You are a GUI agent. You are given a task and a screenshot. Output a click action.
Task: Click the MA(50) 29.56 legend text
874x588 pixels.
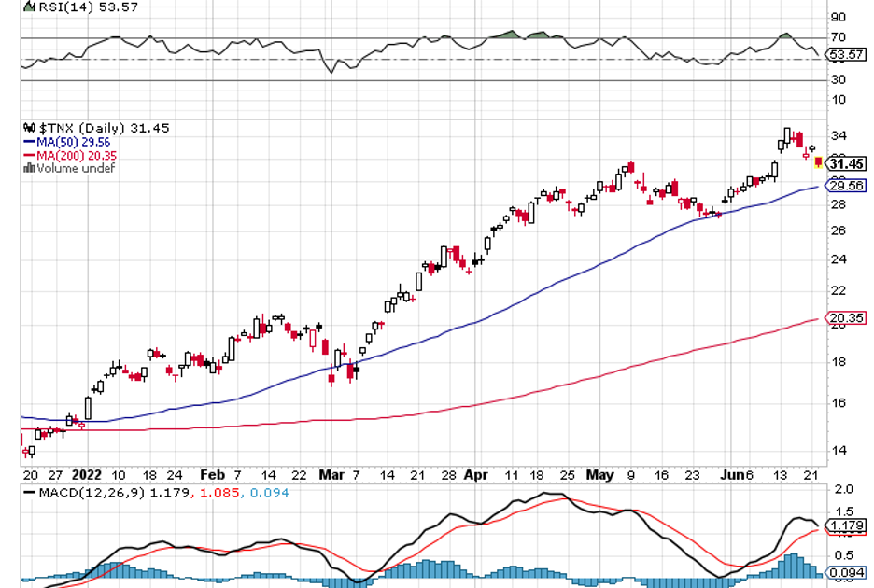pos(75,142)
